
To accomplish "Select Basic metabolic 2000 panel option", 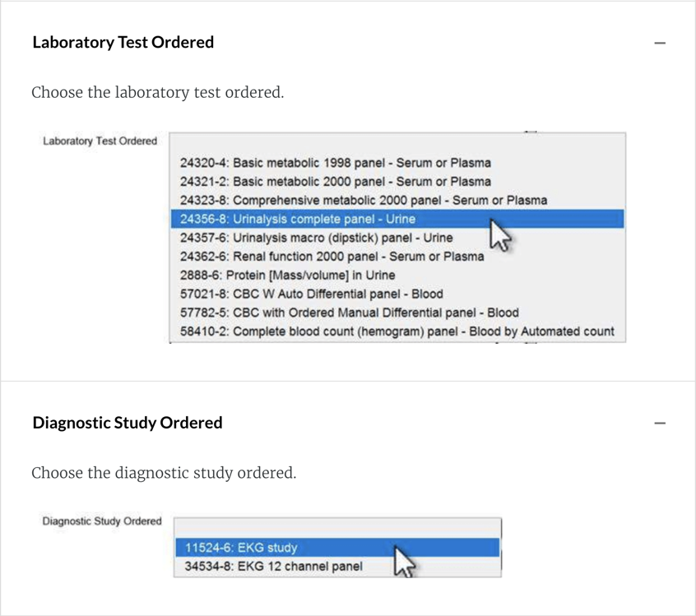I will tap(335, 182).
